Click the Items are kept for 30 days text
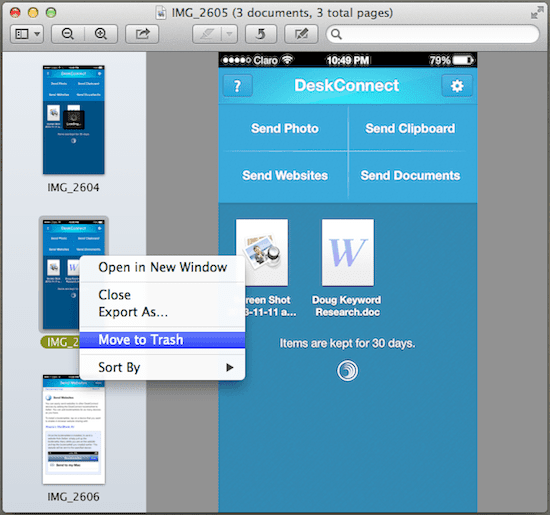This screenshot has height=515, width=550. coord(347,343)
